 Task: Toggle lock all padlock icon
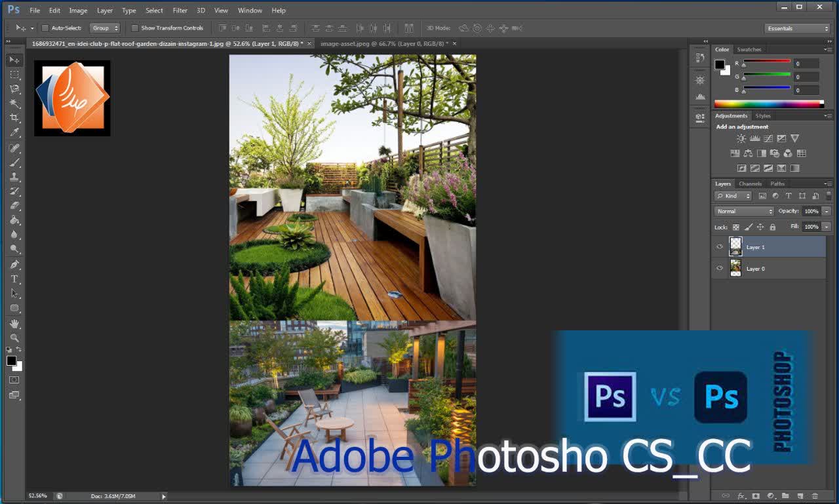(x=773, y=227)
